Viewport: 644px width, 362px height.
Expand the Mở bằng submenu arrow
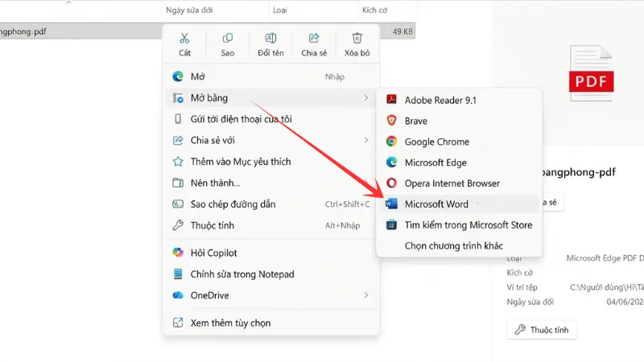(x=365, y=97)
